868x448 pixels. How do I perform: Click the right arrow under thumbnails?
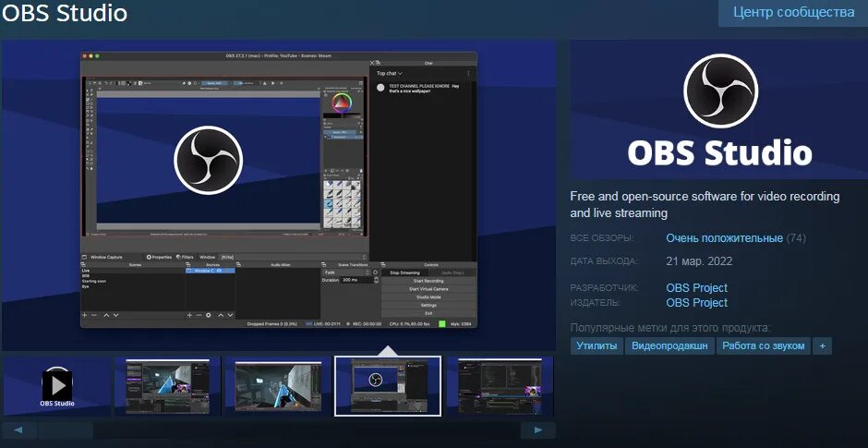click(x=538, y=430)
